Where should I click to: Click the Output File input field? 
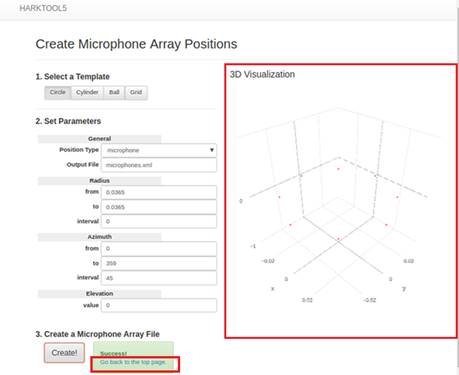pyautogui.click(x=159, y=165)
